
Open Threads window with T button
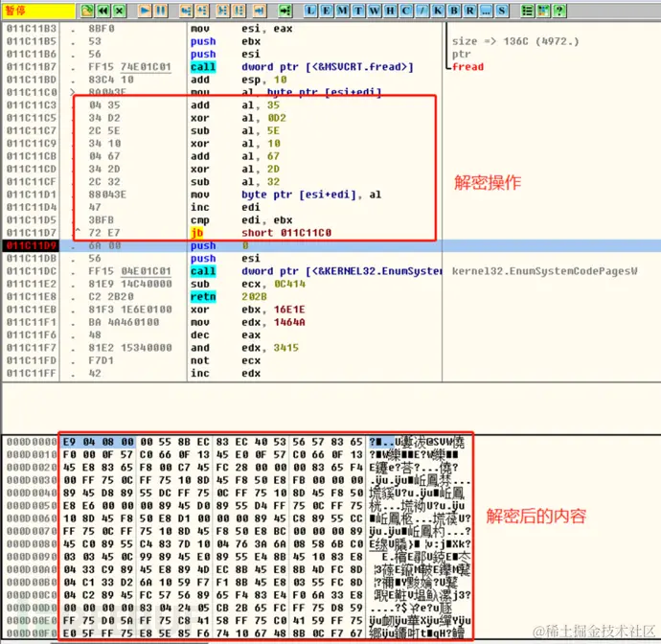358,11
